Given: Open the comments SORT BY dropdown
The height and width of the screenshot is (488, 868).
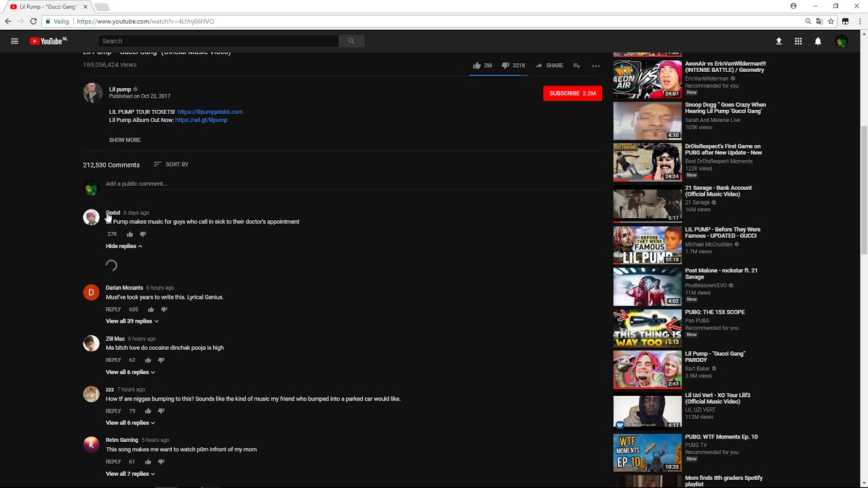Looking at the screenshot, I should [171, 164].
